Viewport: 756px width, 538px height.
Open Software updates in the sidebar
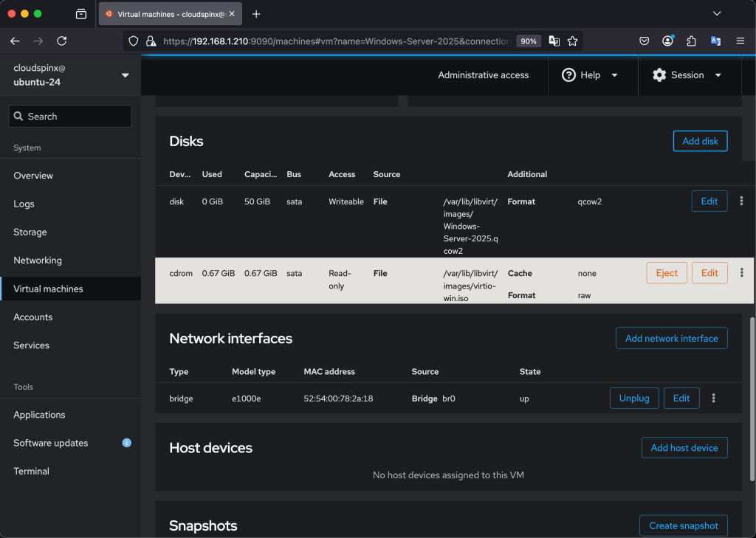(51, 443)
